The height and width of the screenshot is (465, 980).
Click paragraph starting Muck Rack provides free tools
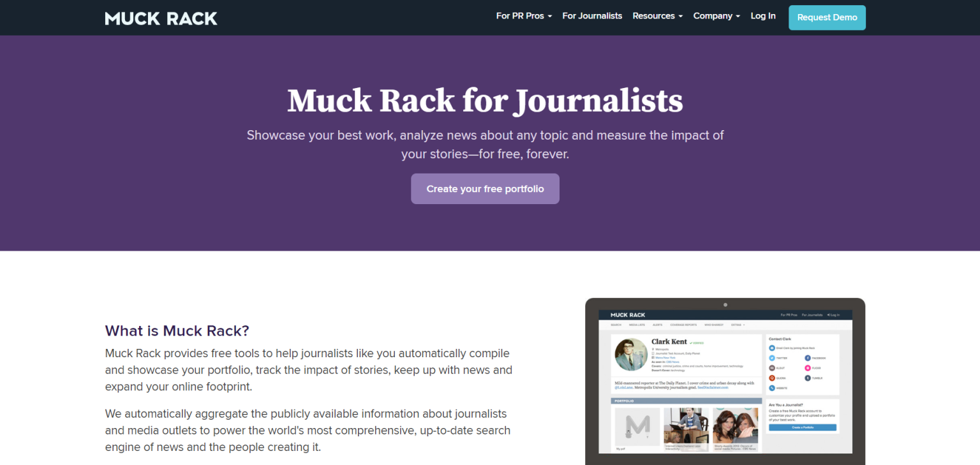point(309,370)
